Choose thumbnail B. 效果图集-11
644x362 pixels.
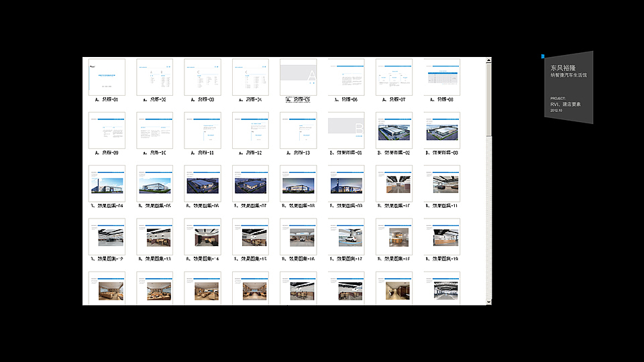[442, 184]
